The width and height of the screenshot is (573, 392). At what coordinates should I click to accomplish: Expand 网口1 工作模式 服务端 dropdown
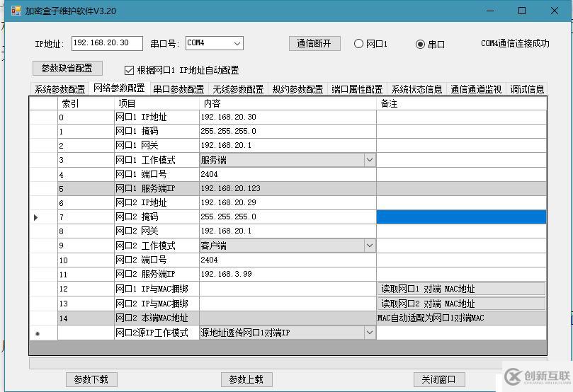[x=370, y=160]
